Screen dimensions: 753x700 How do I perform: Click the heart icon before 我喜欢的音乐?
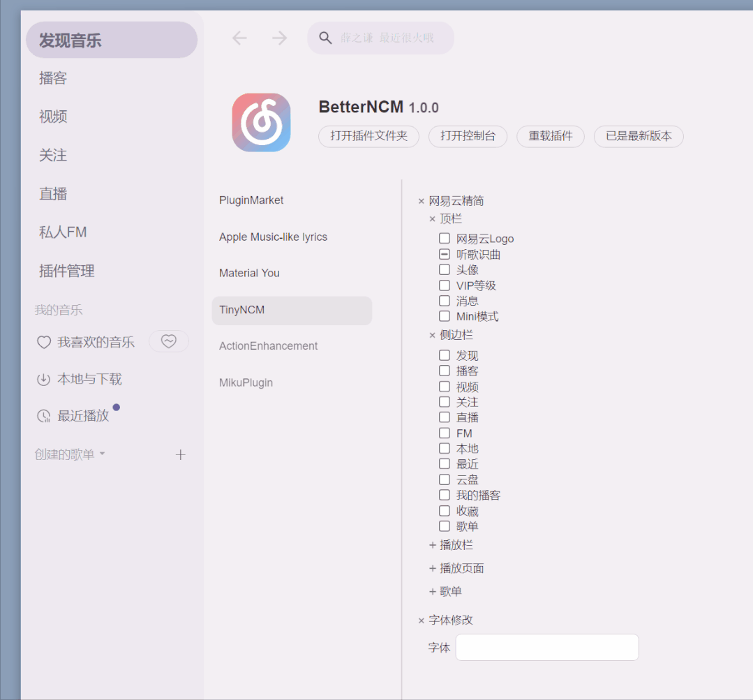(x=44, y=342)
